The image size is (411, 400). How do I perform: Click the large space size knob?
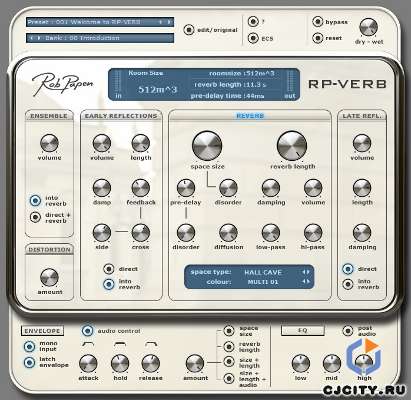pos(207,146)
